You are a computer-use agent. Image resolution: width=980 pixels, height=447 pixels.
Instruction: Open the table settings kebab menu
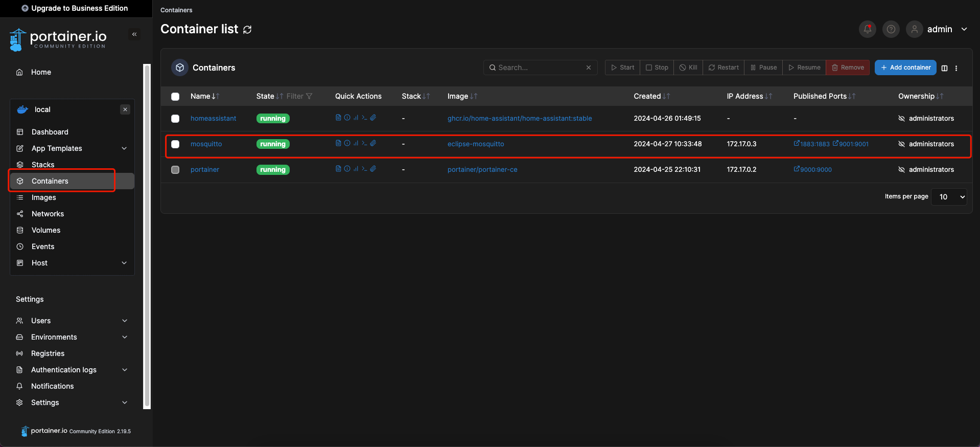point(956,68)
